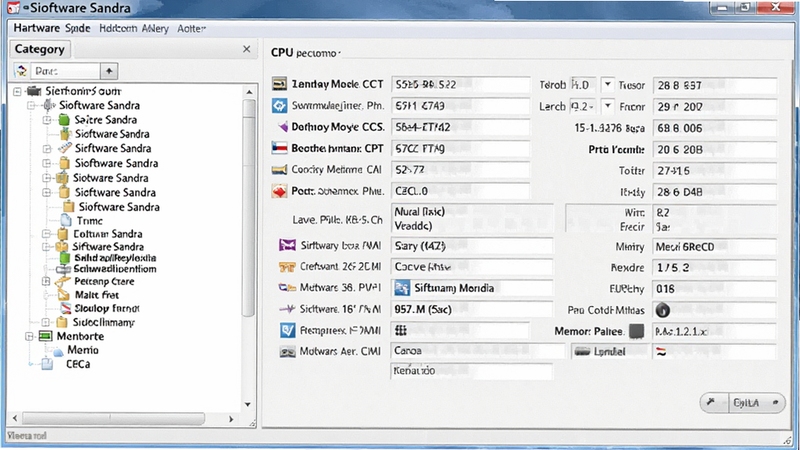Image resolution: width=800 pixels, height=450 pixels.
Task: Select the green Saitre Sandra icon
Action: click(64, 120)
